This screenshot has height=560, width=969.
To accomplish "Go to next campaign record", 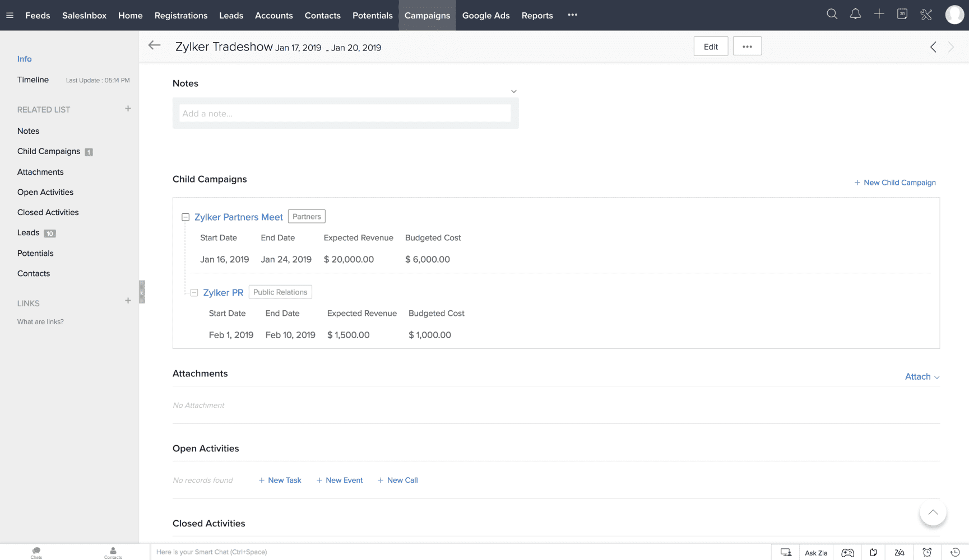I will (951, 47).
